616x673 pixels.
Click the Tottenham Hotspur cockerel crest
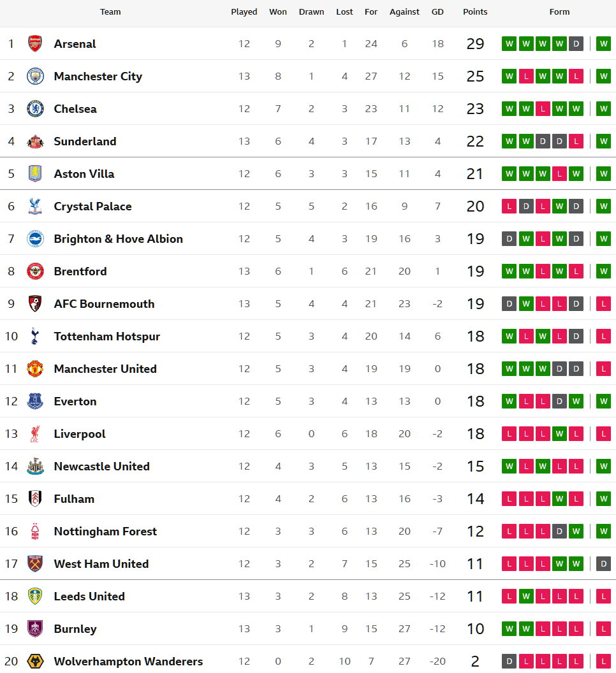35,336
